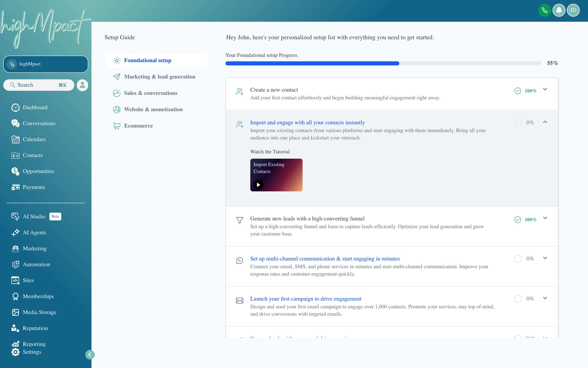
Task: Click the profile person icon beside search
Action: tap(83, 85)
